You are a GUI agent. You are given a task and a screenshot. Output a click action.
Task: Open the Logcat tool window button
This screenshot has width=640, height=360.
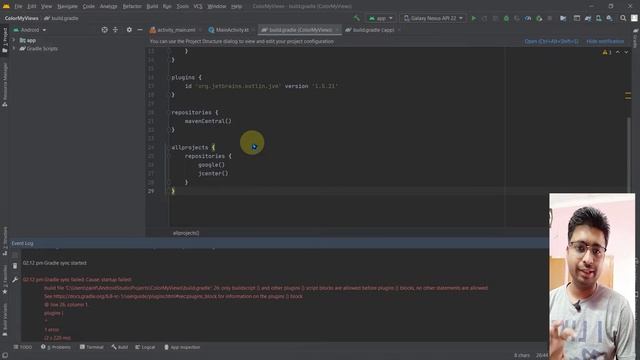(145, 347)
